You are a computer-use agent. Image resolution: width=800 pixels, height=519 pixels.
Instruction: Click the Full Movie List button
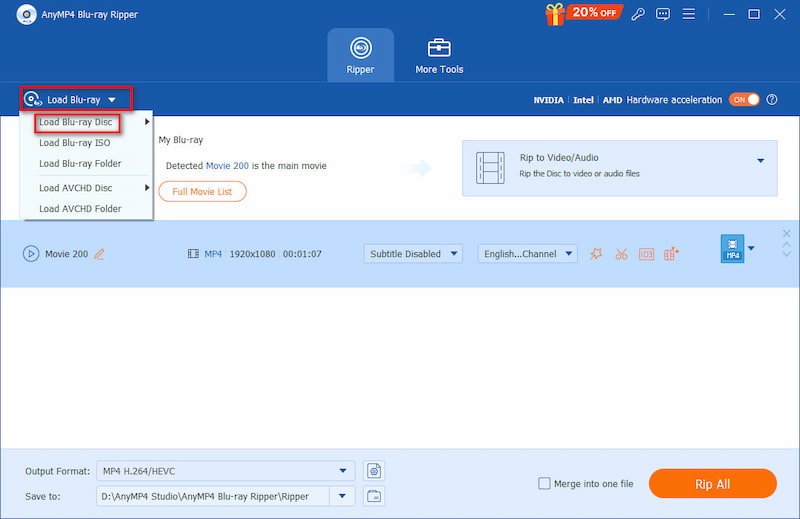pyautogui.click(x=202, y=191)
